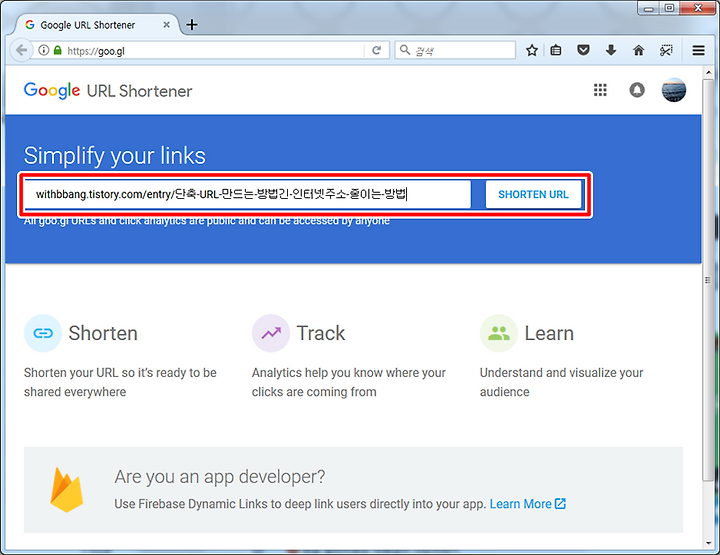This screenshot has height=555, width=720.
Task: Open downloads arrow icon
Action: 611,50
